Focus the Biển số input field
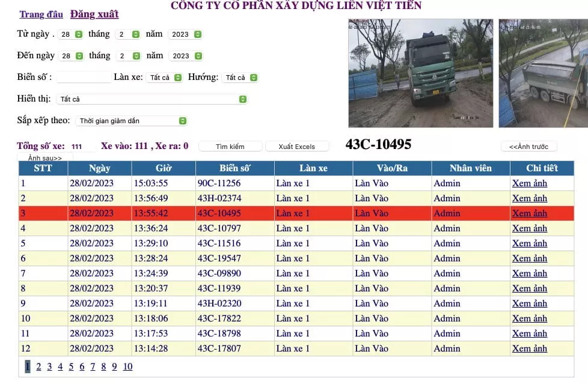The width and height of the screenshot is (588, 384). [84, 78]
